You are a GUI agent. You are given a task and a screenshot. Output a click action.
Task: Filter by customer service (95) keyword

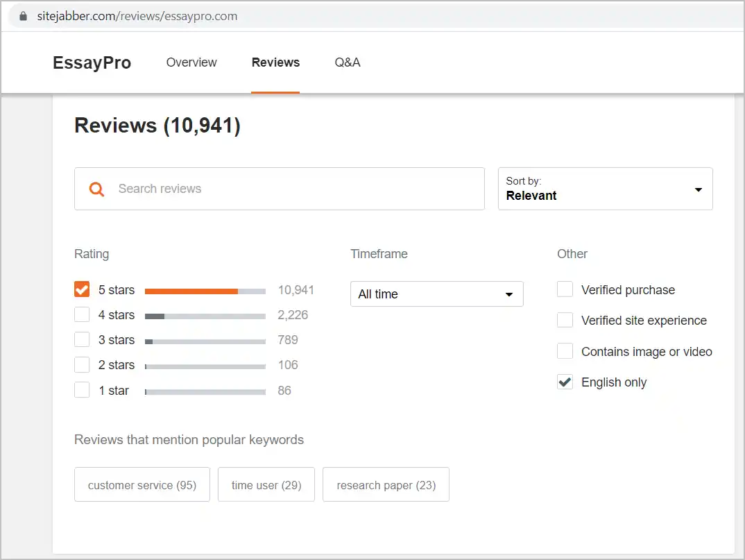click(142, 484)
